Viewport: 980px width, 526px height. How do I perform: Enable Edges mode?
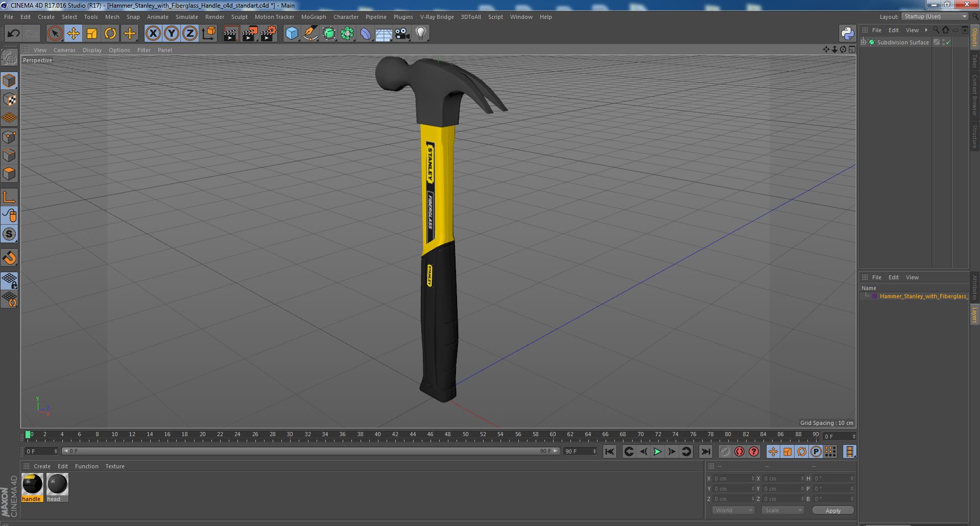point(9,155)
